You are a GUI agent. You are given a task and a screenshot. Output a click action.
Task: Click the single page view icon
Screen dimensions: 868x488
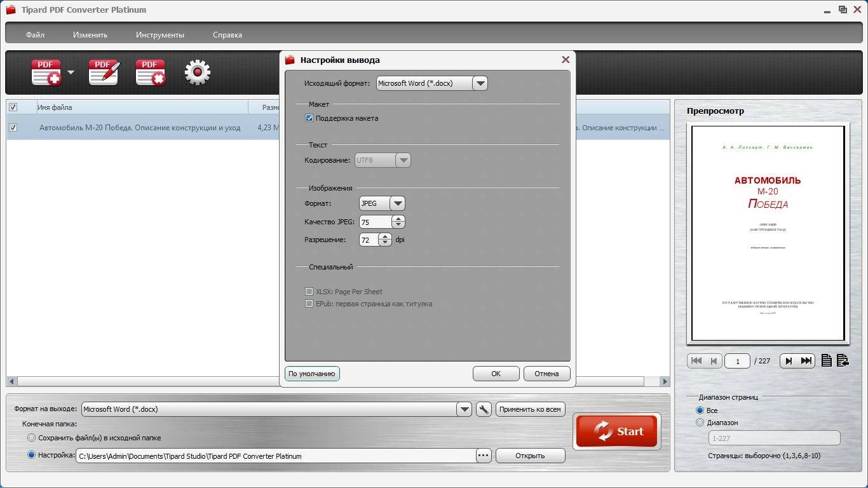click(x=826, y=361)
